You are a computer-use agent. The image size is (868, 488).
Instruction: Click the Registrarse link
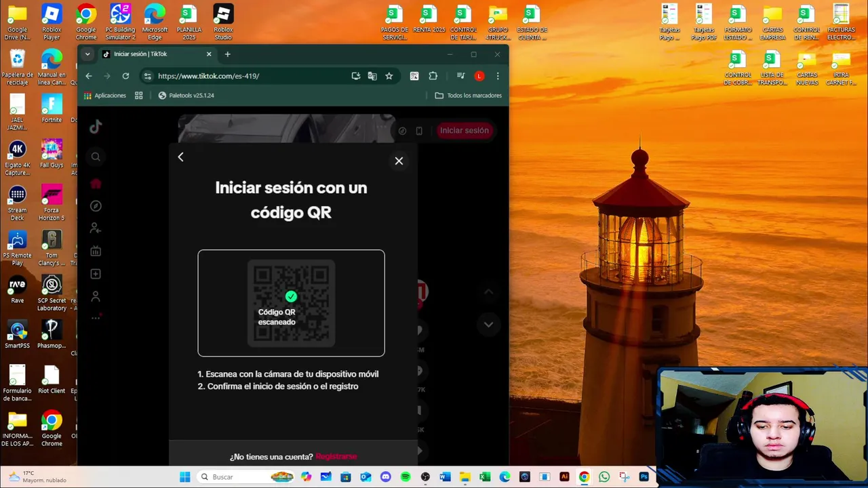[x=336, y=457]
